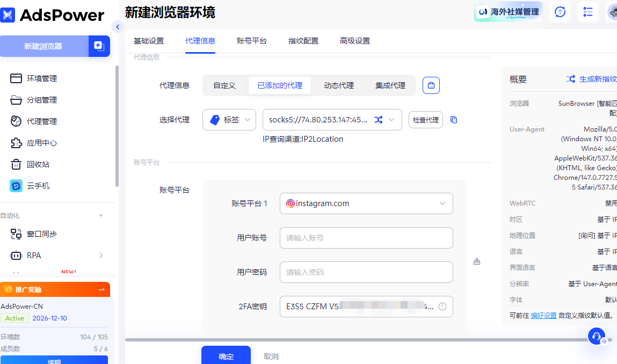Click the Active status badge
Image resolution: width=617 pixels, height=364 pixels.
[x=14, y=318]
